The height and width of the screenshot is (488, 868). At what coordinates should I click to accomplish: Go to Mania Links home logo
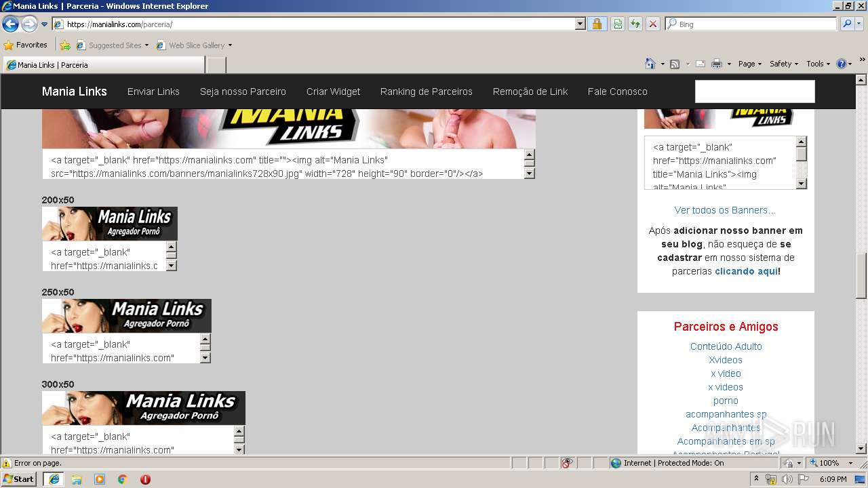[75, 91]
